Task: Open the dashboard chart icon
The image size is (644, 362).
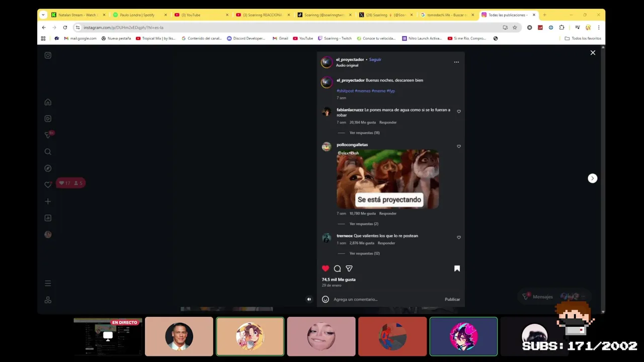Action: click(48, 218)
